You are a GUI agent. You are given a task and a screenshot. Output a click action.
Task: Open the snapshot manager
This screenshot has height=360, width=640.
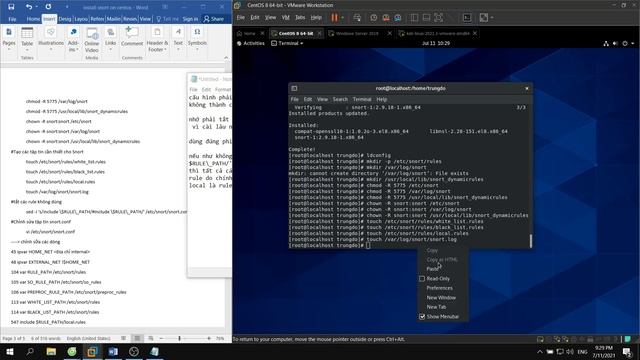coord(398,18)
